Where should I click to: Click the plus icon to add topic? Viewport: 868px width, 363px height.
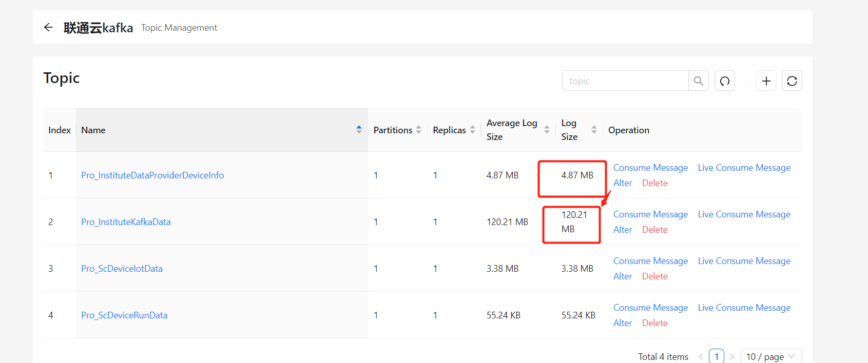pyautogui.click(x=766, y=80)
